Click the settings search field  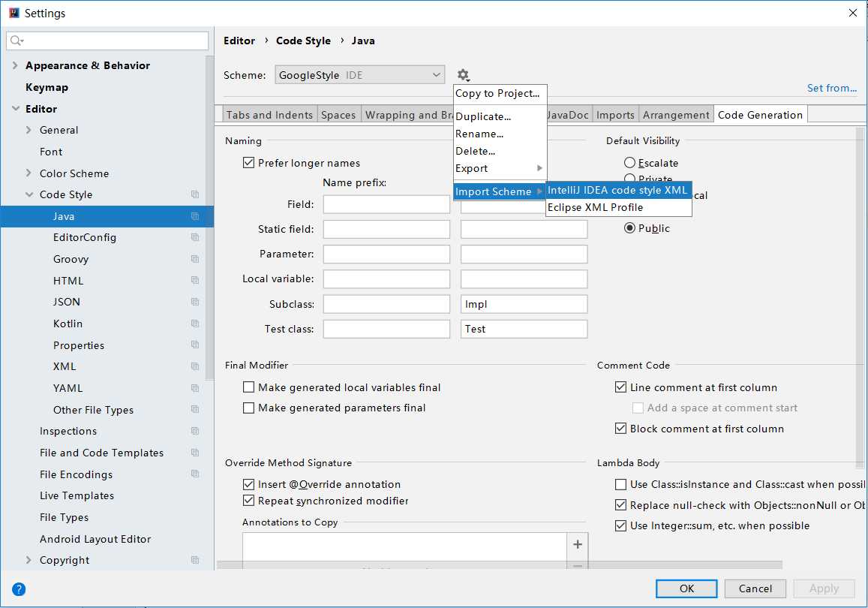[107, 41]
